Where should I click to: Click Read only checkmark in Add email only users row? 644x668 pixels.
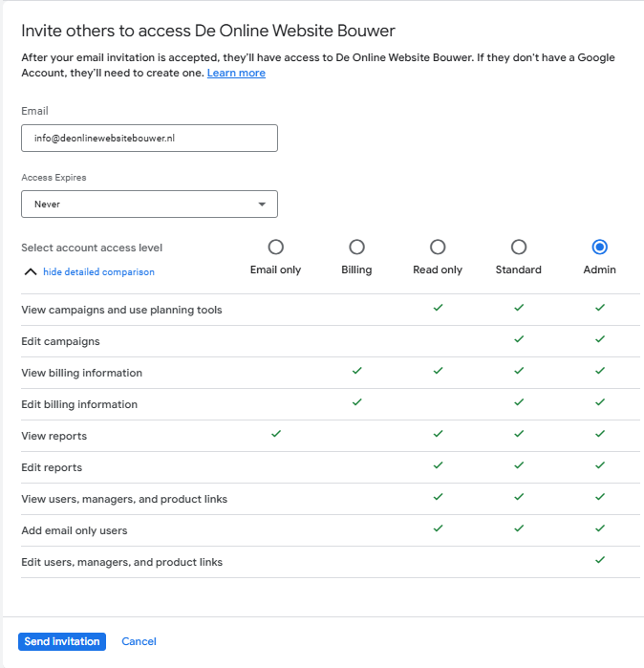tap(438, 528)
